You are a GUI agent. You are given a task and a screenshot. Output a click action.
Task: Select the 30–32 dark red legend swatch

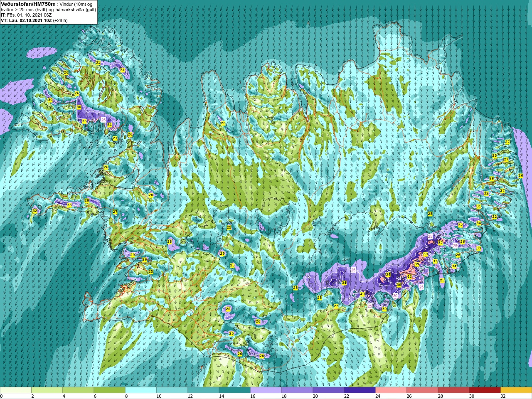(x=485, y=390)
